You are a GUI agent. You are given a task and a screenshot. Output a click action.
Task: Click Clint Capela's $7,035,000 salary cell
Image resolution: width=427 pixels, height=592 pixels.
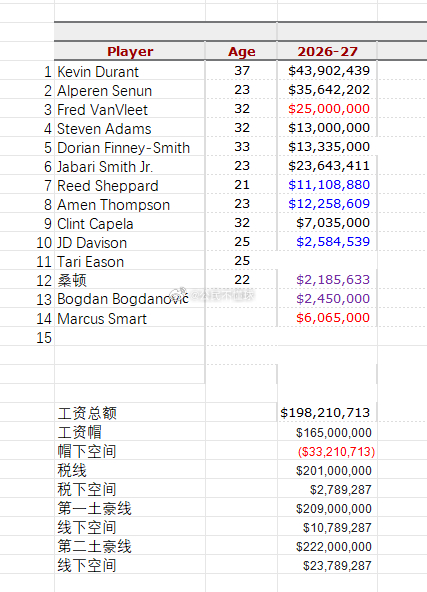[327, 223]
